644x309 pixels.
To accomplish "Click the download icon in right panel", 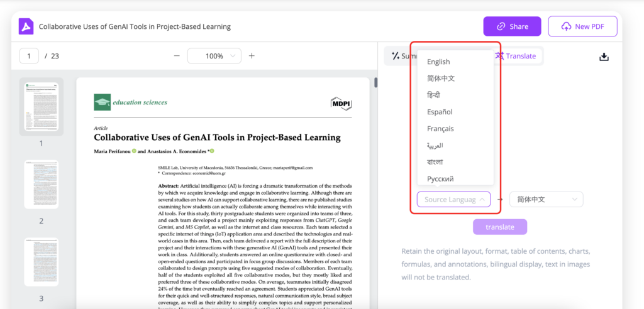I will pyautogui.click(x=604, y=57).
